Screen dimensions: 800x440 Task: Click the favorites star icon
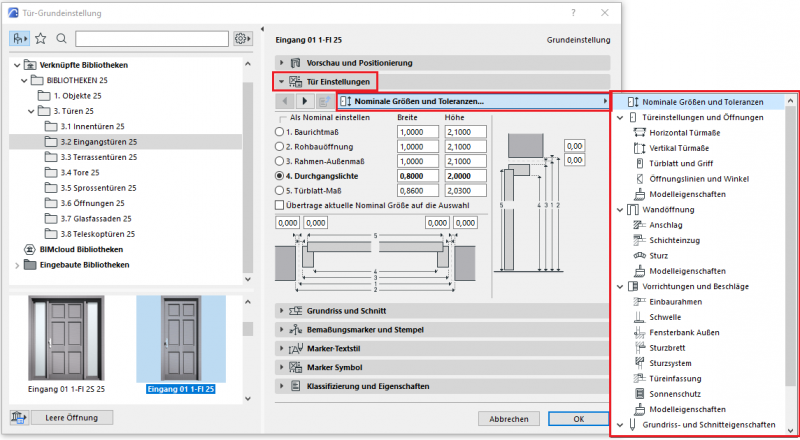point(41,39)
